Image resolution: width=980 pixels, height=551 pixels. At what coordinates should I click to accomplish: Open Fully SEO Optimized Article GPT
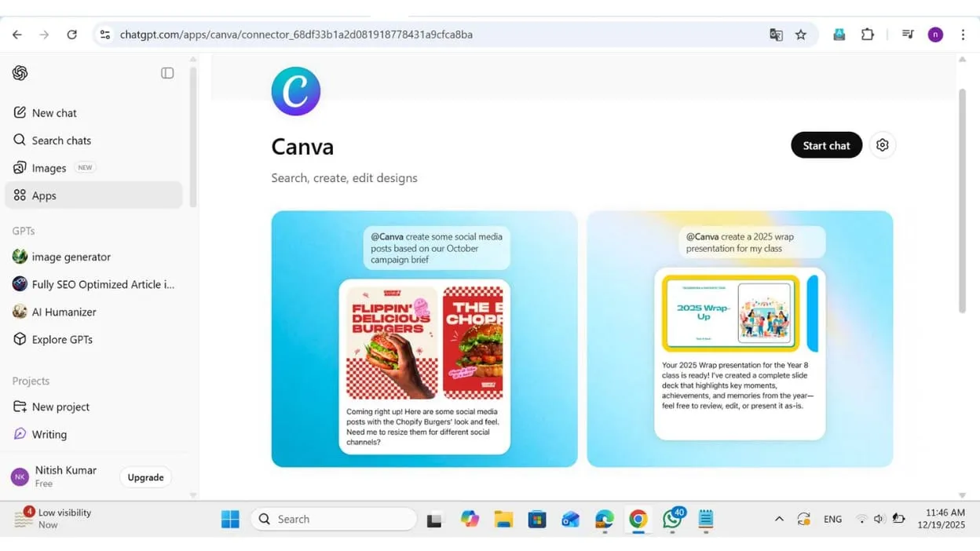[x=93, y=284]
